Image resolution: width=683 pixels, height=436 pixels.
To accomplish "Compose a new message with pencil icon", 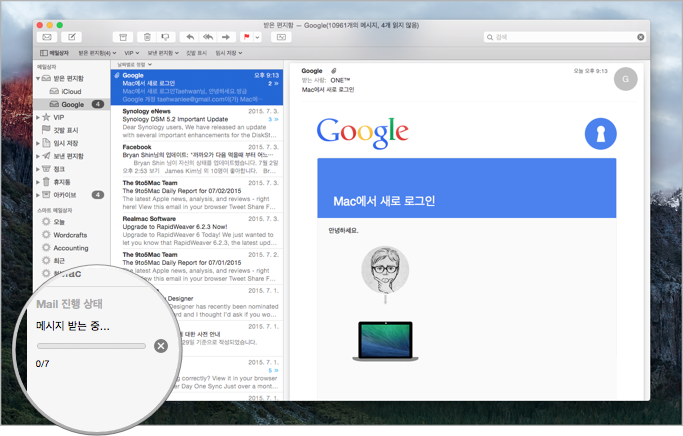I will [x=71, y=37].
